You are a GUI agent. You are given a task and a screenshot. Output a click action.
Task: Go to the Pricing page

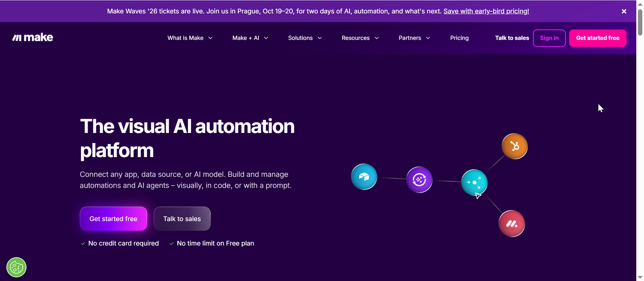point(459,38)
